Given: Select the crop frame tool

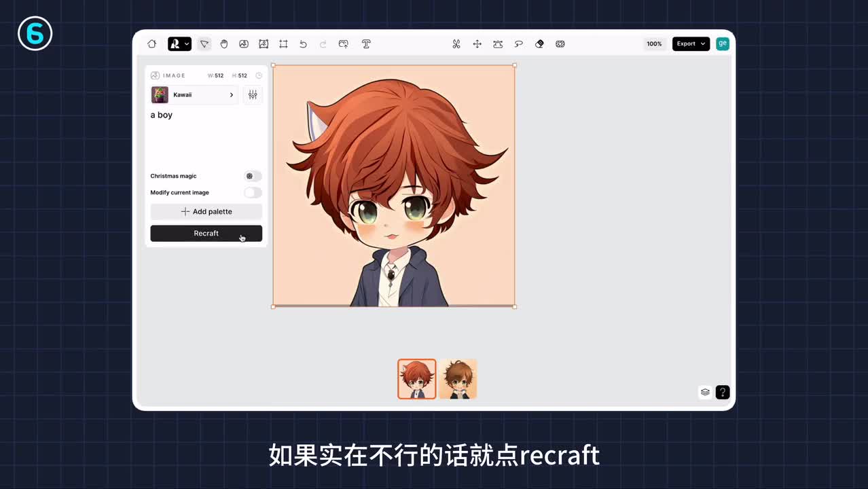Looking at the screenshot, I should 283,44.
